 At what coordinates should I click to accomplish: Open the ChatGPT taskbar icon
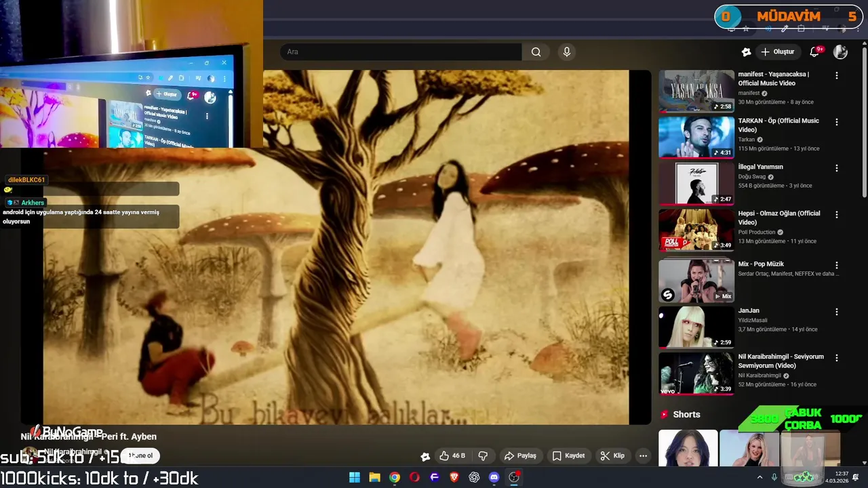point(474,477)
